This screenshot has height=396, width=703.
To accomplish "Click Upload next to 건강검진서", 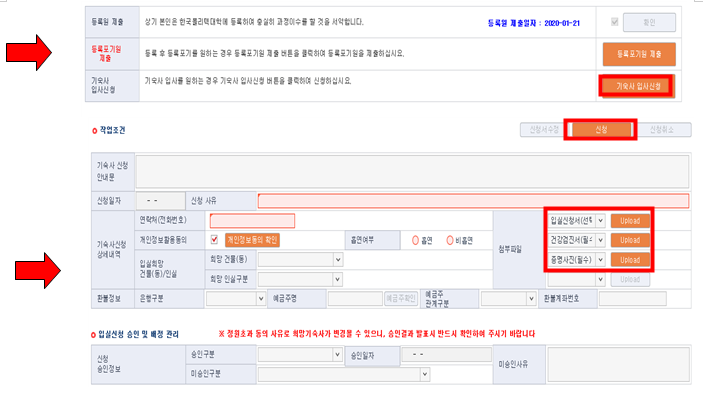I will tap(630, 240).
